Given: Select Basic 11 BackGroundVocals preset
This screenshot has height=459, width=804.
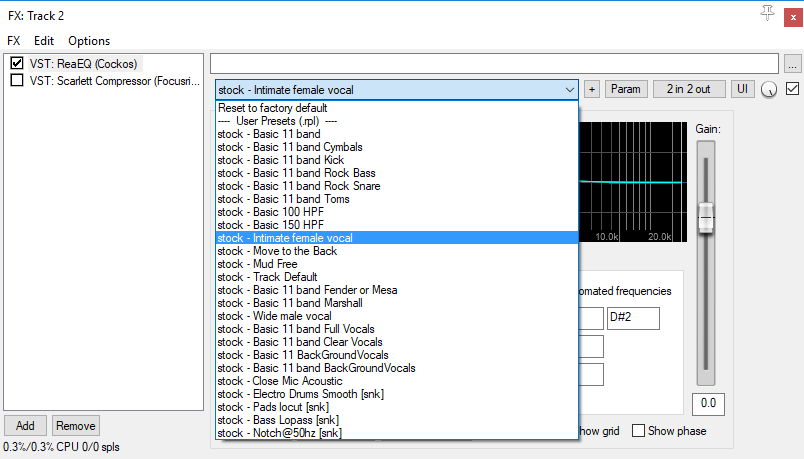Looking at the screenshot, I should (397, 355).
